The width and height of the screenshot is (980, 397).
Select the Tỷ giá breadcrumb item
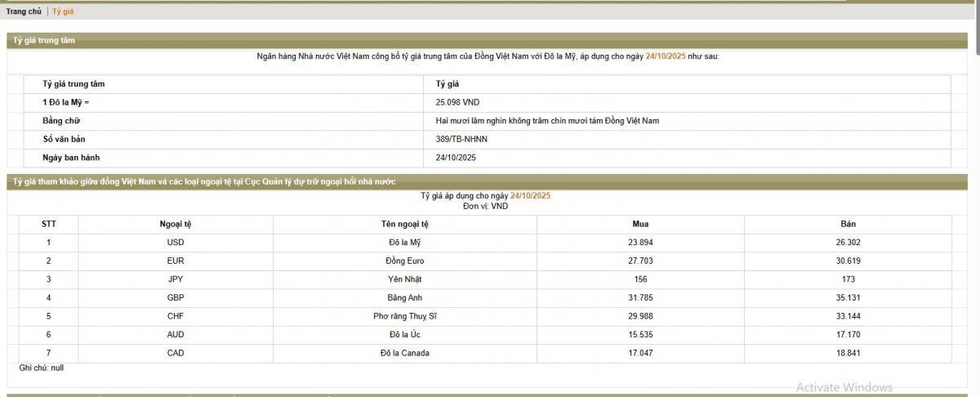pos(63,11)
